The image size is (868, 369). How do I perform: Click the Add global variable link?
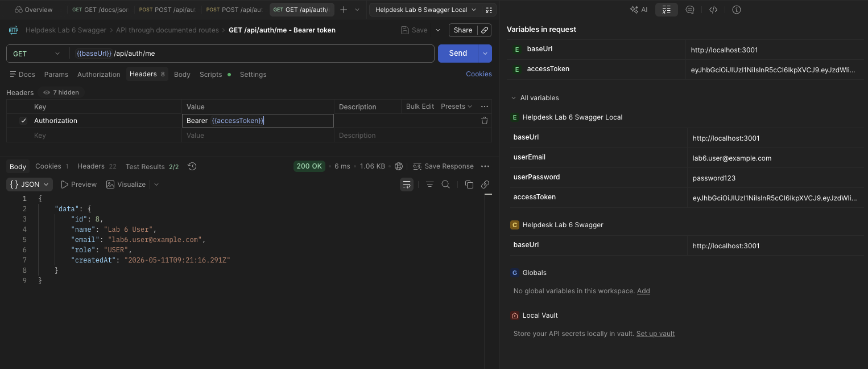[x=643, y=291]
